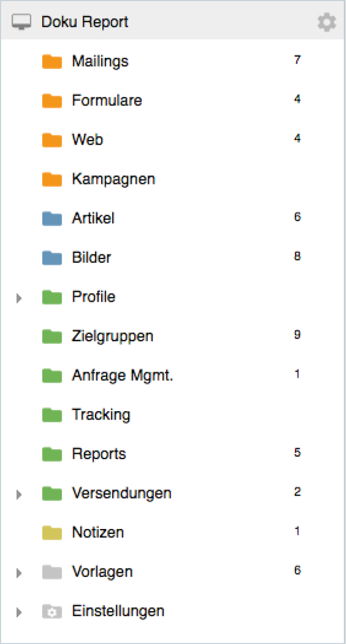Click the gear icon beside Doku Report
The width and height of the screenshot is (346, 644).
click(327, 22)
